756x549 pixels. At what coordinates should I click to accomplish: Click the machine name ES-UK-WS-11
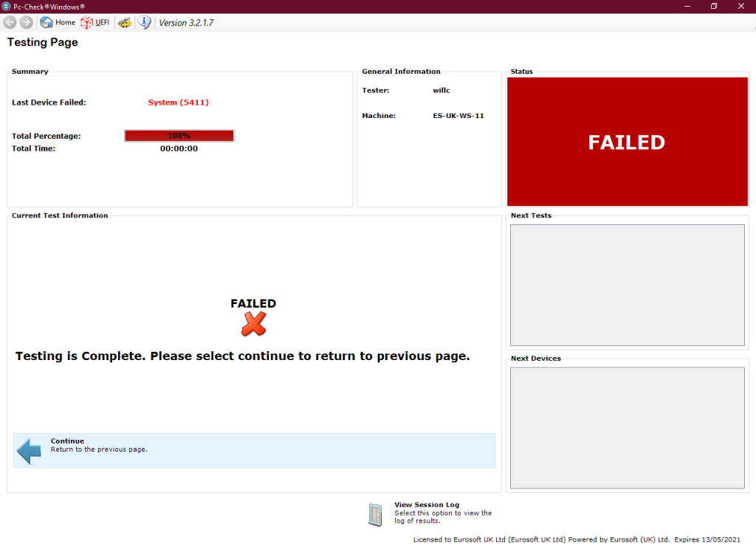458,115
